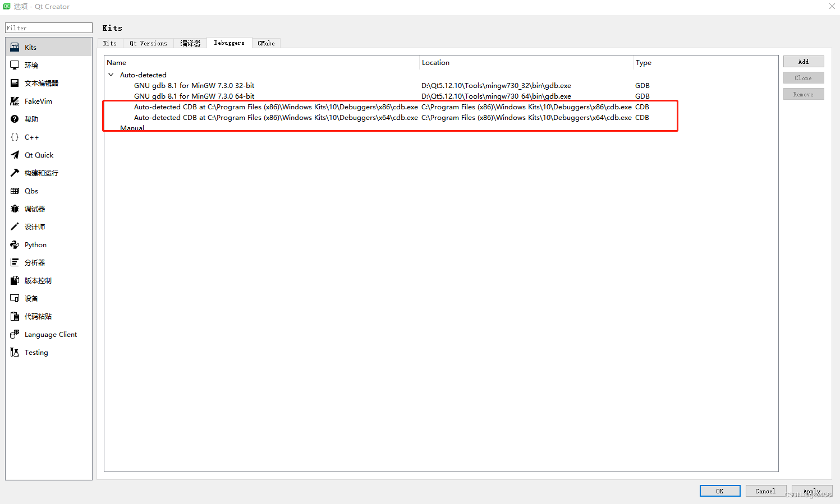
Task: Open the 版本控制 version control icon
Action: [15, 280]
